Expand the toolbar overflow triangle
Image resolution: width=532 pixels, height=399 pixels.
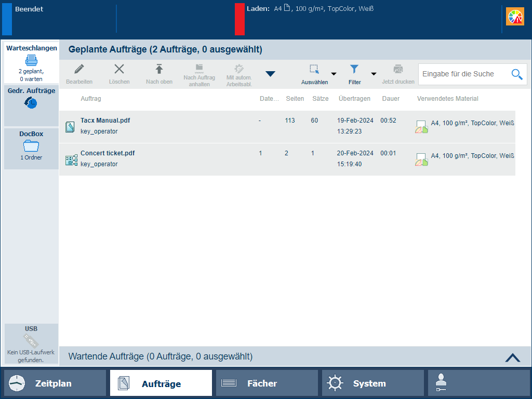click(x=270, y=74)
